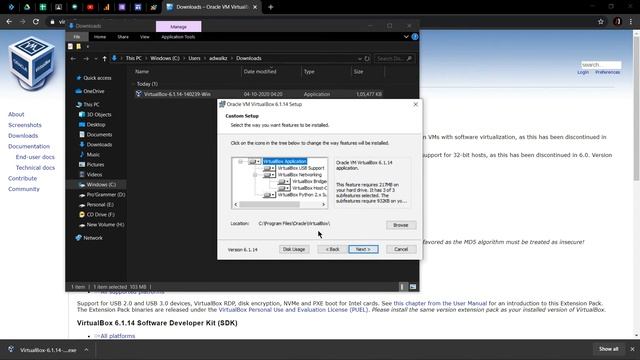Open Explorer help icon

point(415,37)
